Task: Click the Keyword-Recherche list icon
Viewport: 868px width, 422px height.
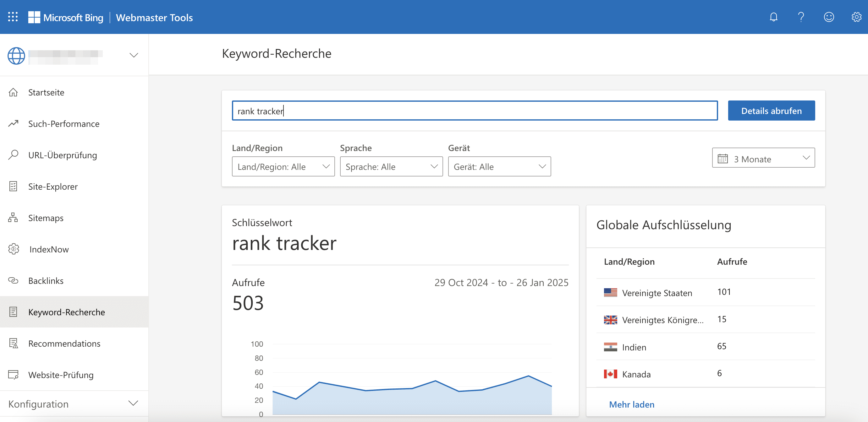Action: click(13, 312)
